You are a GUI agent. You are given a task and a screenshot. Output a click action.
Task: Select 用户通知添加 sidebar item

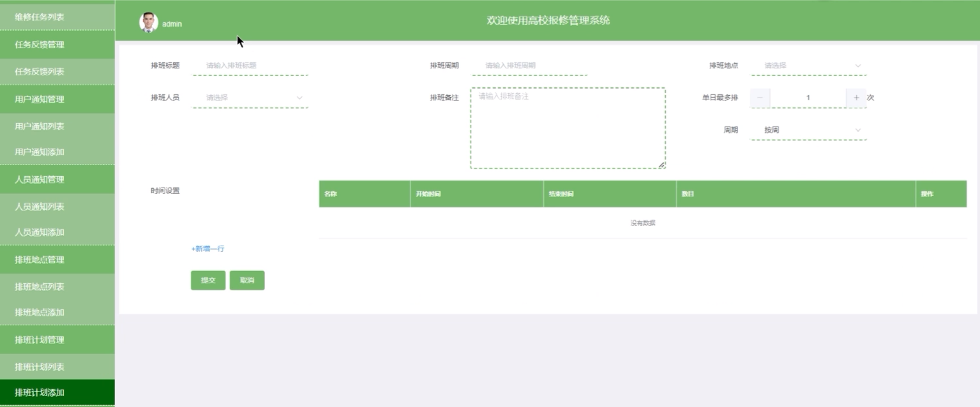tap(40, 152)
